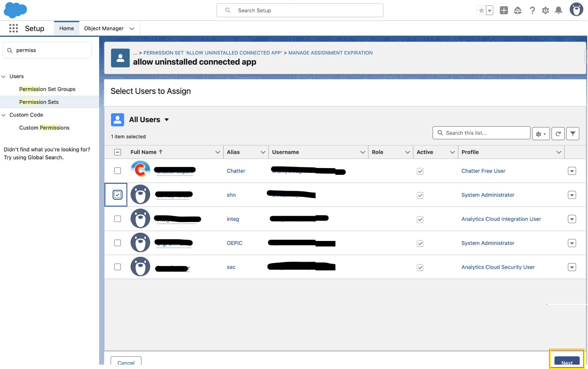Image resolution: width=588 pixels, height=369 pixels.
Task: Open the Setup gear icon menu
Action: click(x=545, y=10)
